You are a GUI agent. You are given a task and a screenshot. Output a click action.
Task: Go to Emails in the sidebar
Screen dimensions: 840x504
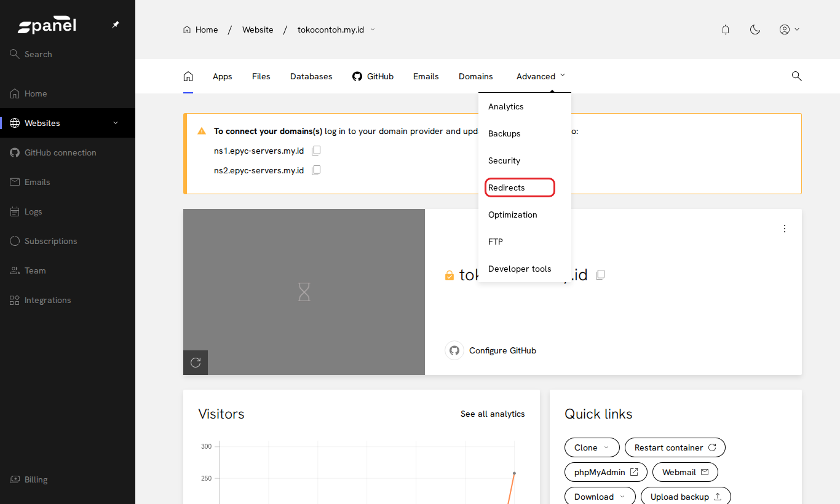coord(68,182)
